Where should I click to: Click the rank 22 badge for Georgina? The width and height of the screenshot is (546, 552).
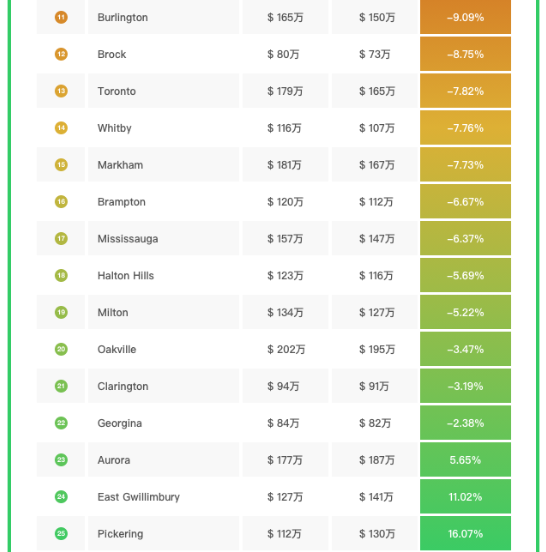click(61, 423)
